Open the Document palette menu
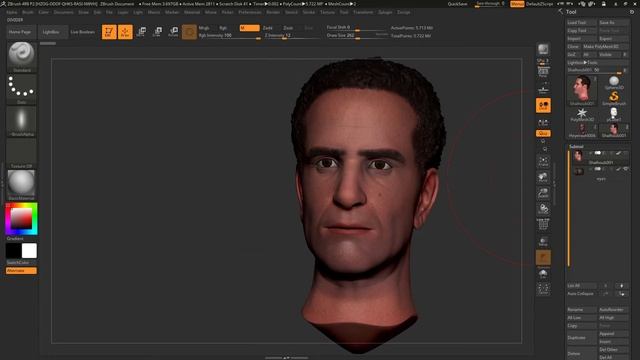This screenshot has width=640, height=360. click(x=64, y=12)
